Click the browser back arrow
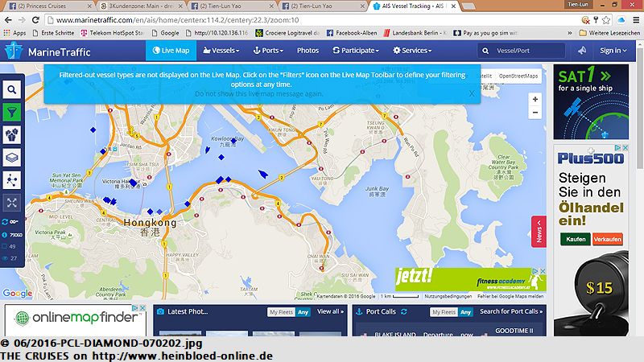 click(8, 19)
